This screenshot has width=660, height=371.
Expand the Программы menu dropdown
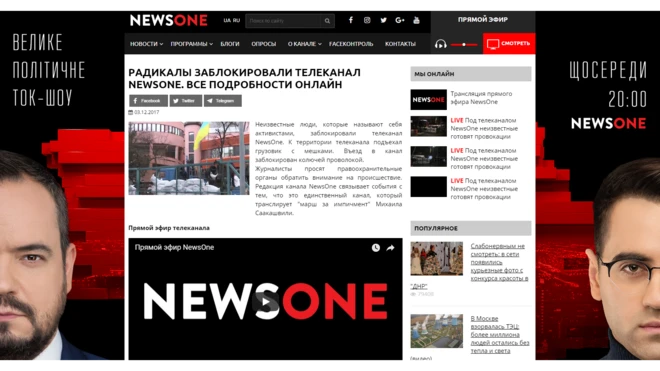tap(192, 44)
